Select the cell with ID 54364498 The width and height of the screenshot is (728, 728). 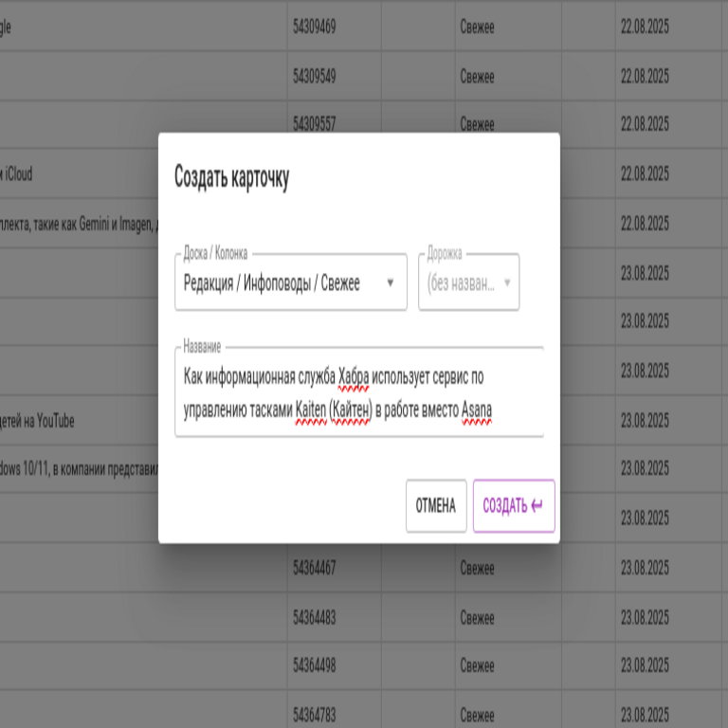click(x=315, y=665)
